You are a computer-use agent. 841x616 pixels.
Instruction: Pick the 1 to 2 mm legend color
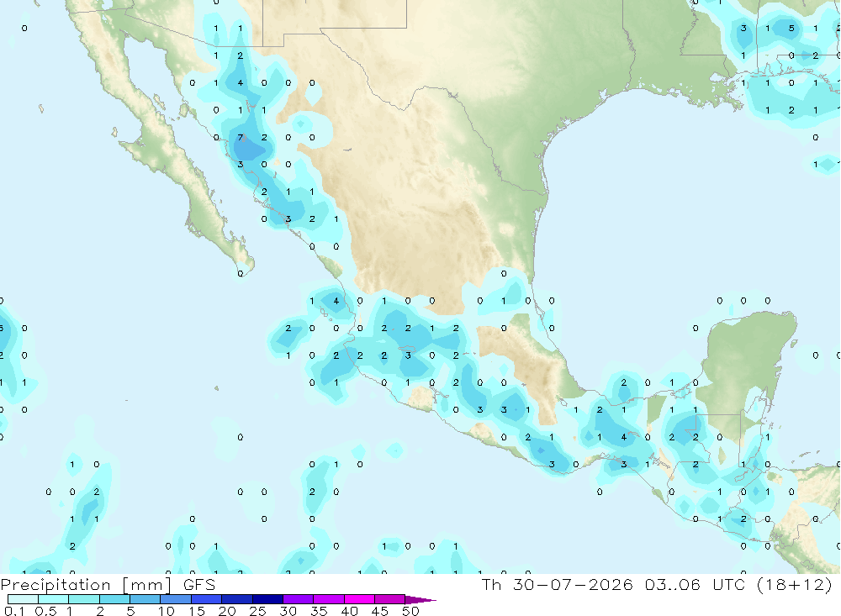pos(84,599)
